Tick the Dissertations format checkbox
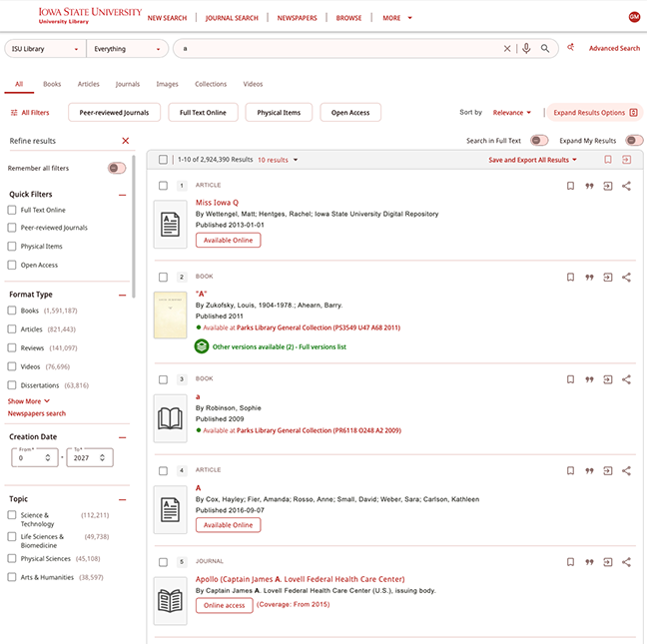Image resolution: width=647 pixels, height=644 pixels. (x=12, y=385)
